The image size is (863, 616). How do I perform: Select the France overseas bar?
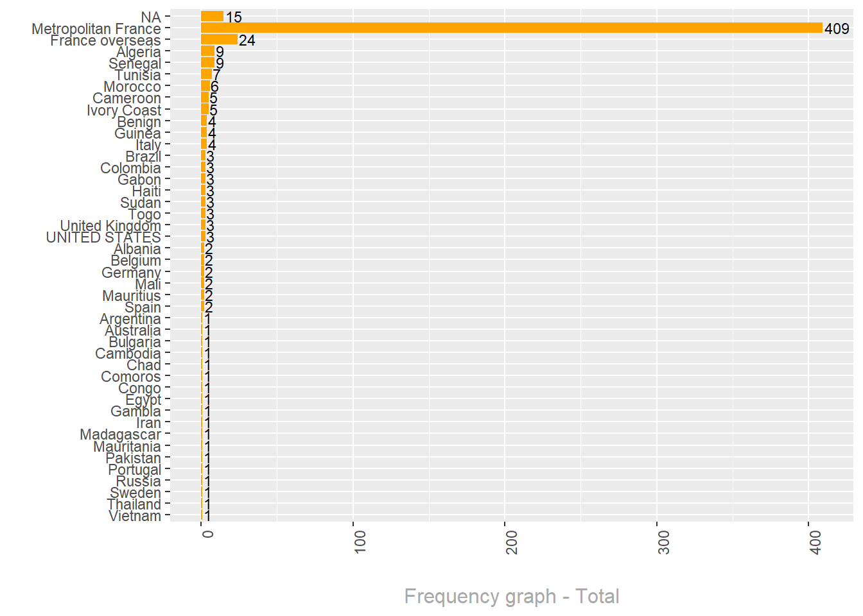[x=219, y=40]
